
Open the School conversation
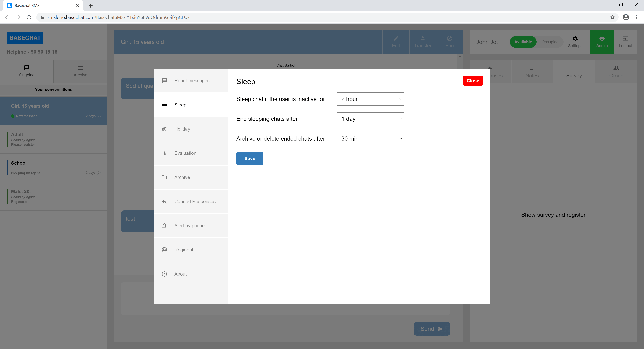(53, 168)
